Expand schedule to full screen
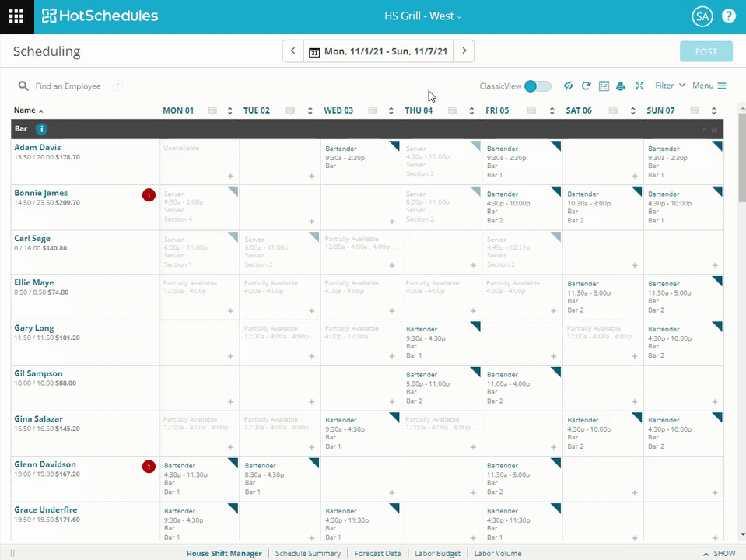746x560 pixels. (639, 86)
